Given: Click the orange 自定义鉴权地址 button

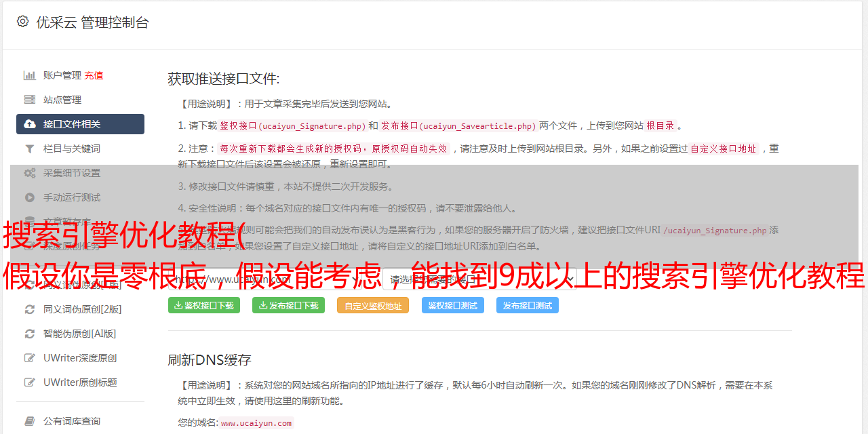Looking at the screenshot, I should (373, 305).
